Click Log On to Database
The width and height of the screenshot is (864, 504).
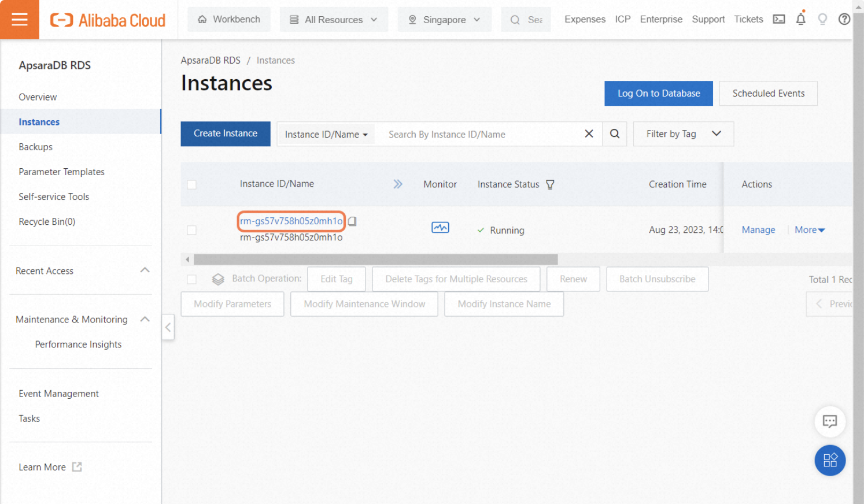(x=659, y=93)
